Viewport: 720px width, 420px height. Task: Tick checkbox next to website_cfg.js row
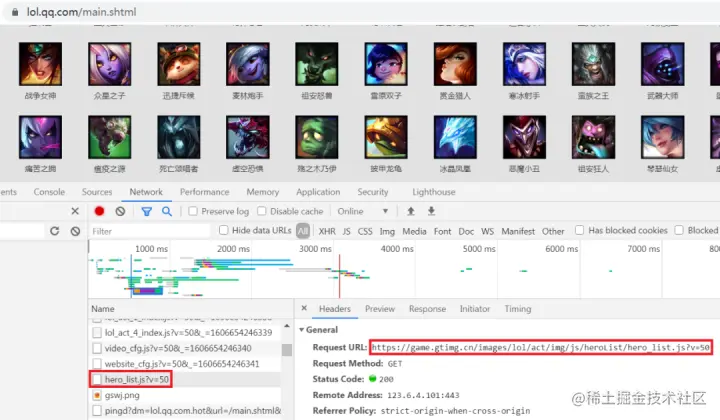click(x=97, y=364)
